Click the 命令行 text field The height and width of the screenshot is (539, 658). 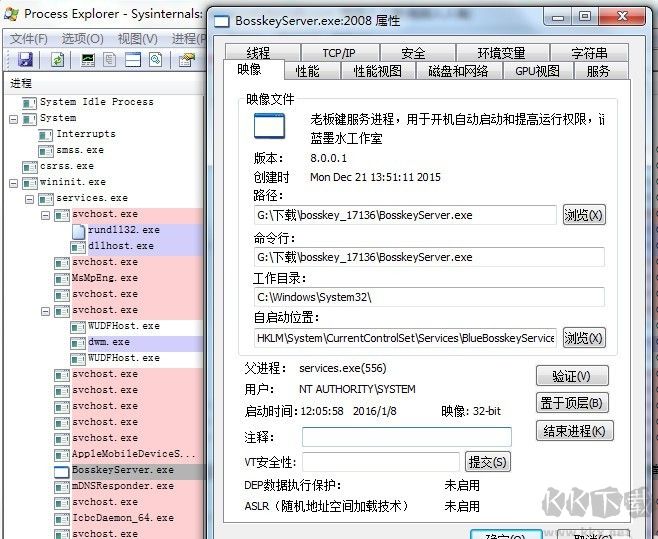tap(429, 257)
